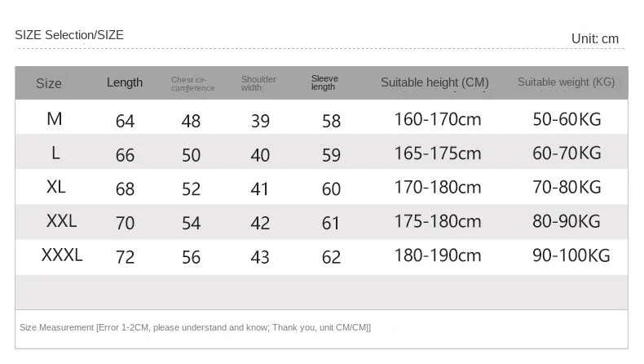The width and height of the screenshot is (644, 364).
Task: Click the "SIZE Selection/SIZE" title
Action: pyautogui.click(x=69, y=34)
